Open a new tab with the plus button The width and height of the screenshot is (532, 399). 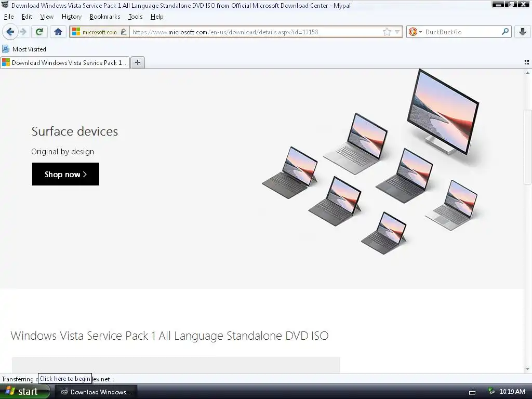137,62
